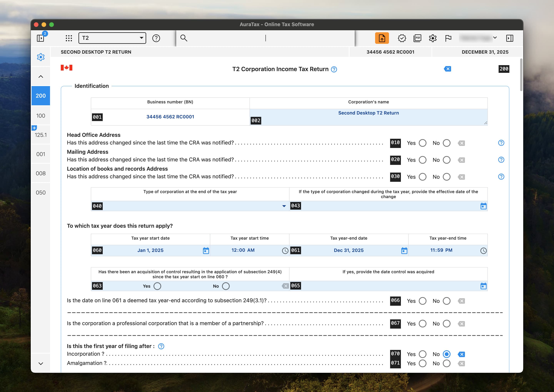
Task: Select No for line 020 mailing address
Action: coord(446,160)
